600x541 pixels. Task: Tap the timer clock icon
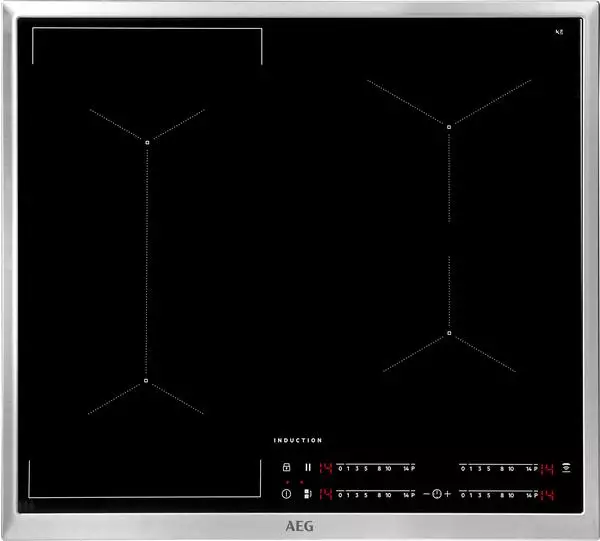click(x=436, y=494)
